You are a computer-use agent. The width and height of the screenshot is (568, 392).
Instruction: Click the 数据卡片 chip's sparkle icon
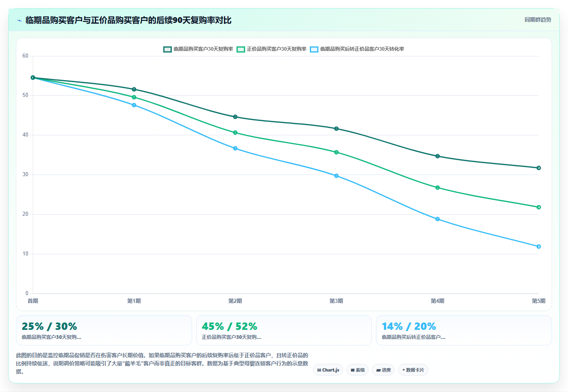(x=404, y=370)
